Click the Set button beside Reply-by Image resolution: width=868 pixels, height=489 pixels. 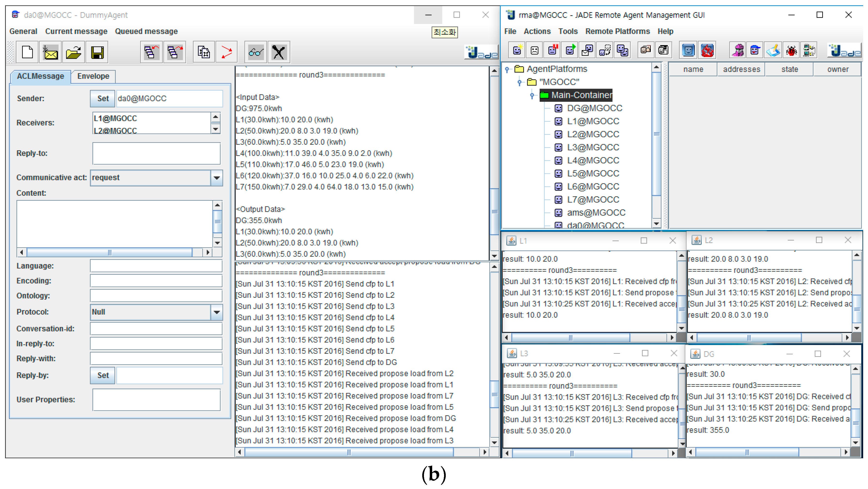click(x=103, y=376)
